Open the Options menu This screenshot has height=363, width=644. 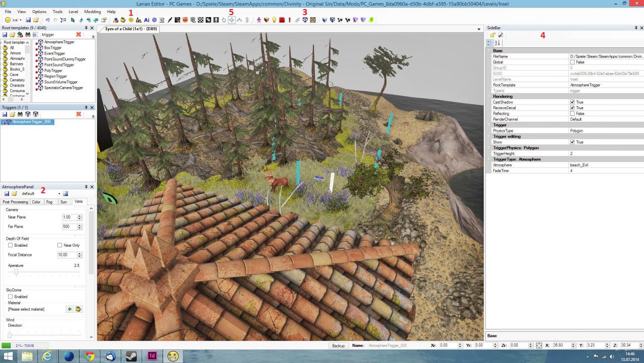pos(39,12)
